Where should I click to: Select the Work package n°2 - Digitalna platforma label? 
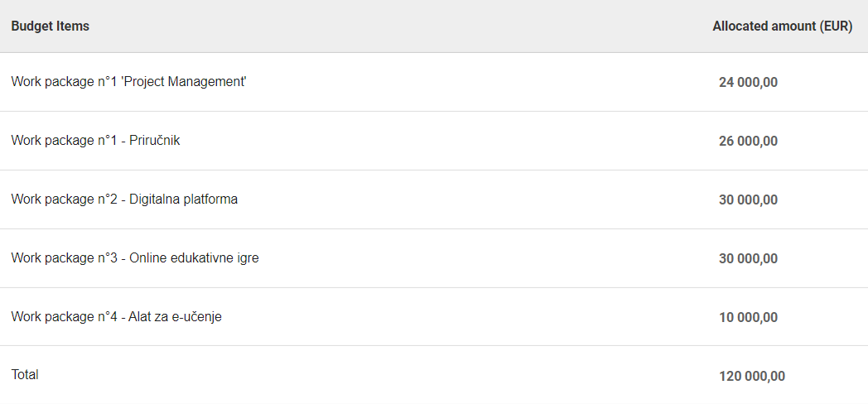click(124, 200)
